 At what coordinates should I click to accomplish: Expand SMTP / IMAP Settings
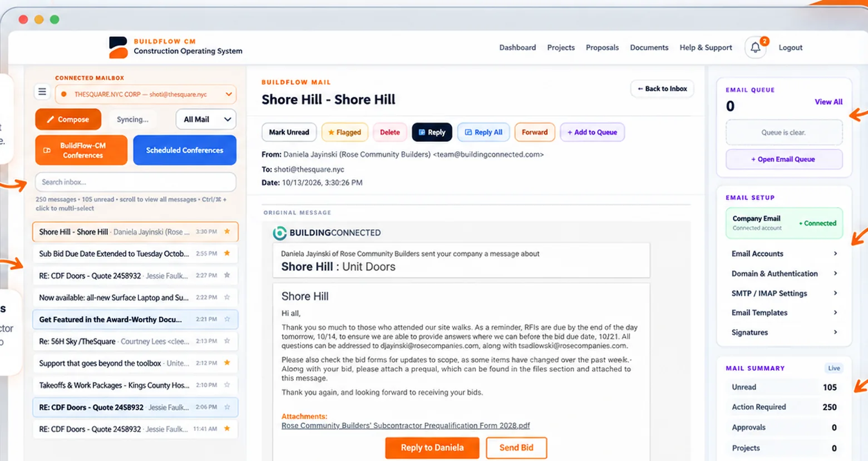point(783,293)
